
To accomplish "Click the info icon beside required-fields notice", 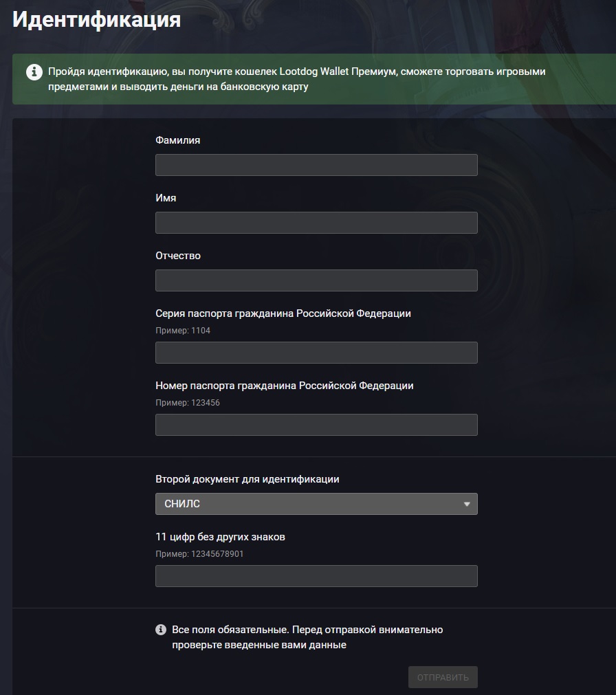I will coord(161,630).
